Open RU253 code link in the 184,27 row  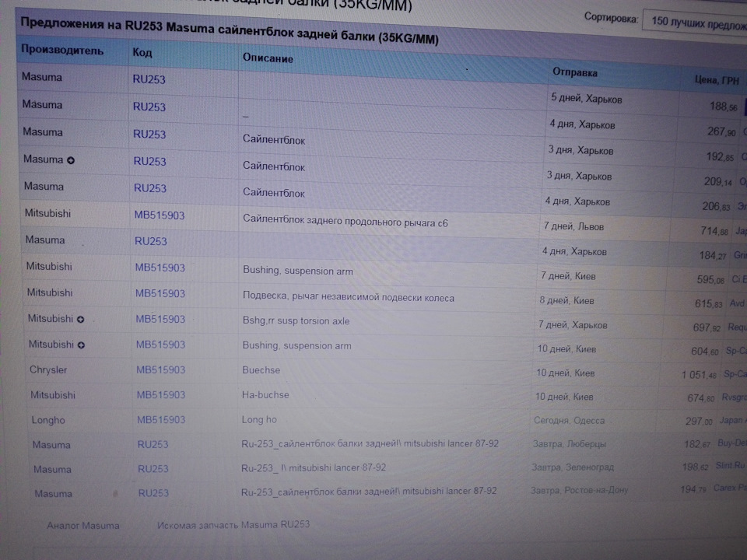(x=150, y=241)
